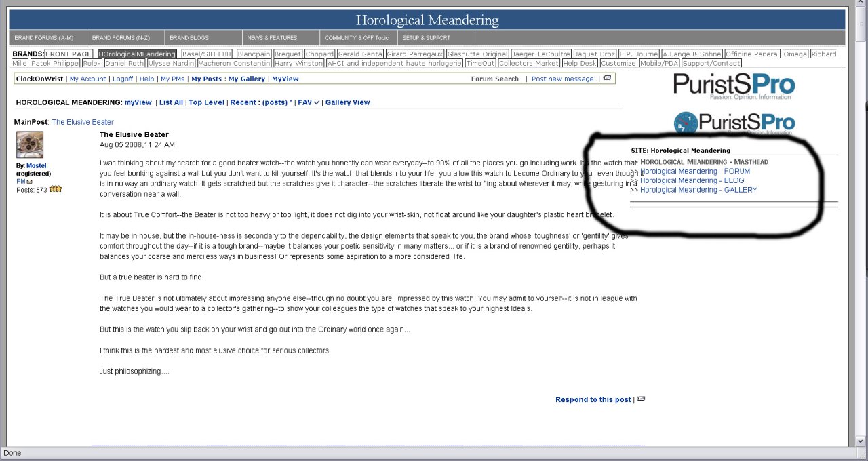Open the Rolex brand forum
Screen dimensions: 868x461
92,63
